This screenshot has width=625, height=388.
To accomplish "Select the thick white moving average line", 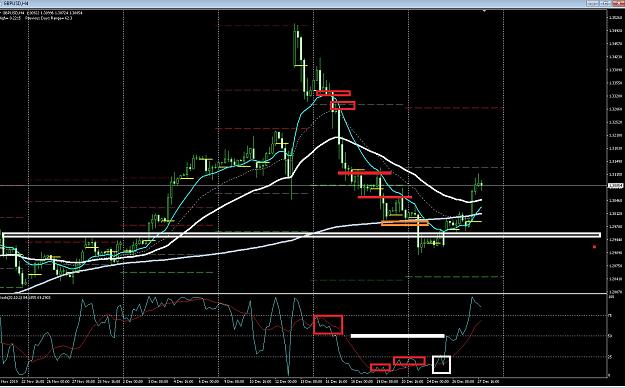I will (x=338, y=138).
